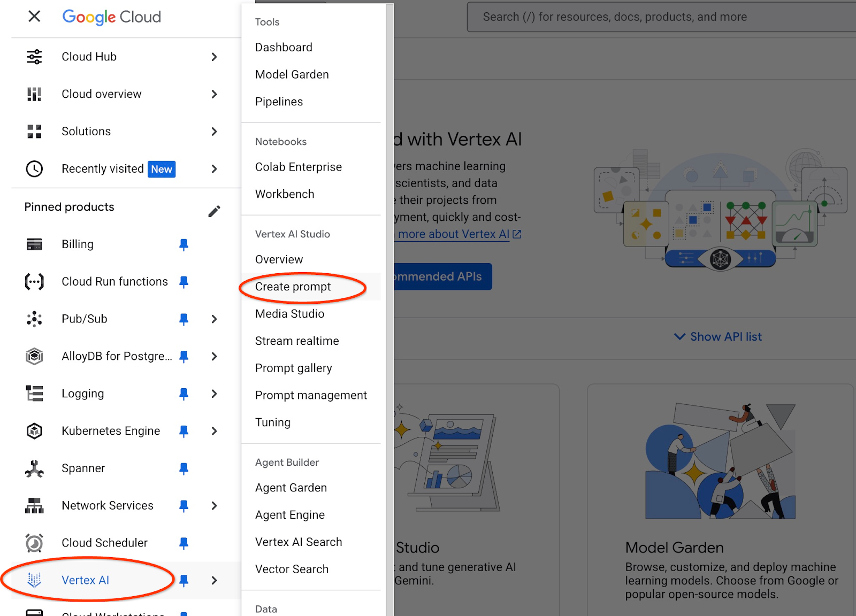
Task: Click the Kubernetes Engine icon
Action: pos(34,431)
